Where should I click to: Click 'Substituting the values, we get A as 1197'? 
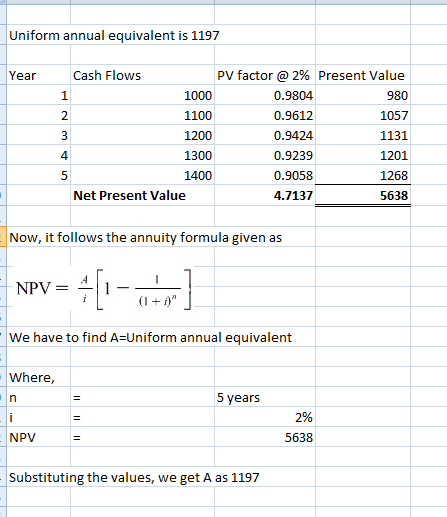(x=134, y=478)
